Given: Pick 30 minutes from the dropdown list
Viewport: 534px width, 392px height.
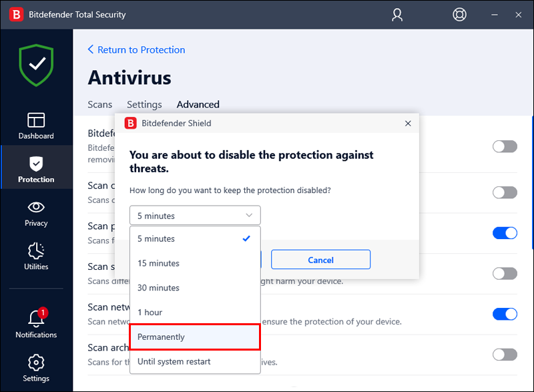Looking at the screenshot, I should pos(195,288).
